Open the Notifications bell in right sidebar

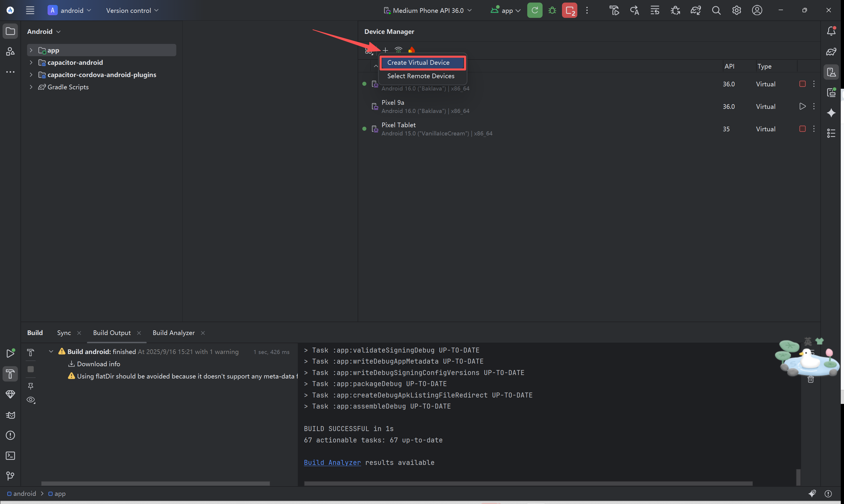tap(831, 31)
